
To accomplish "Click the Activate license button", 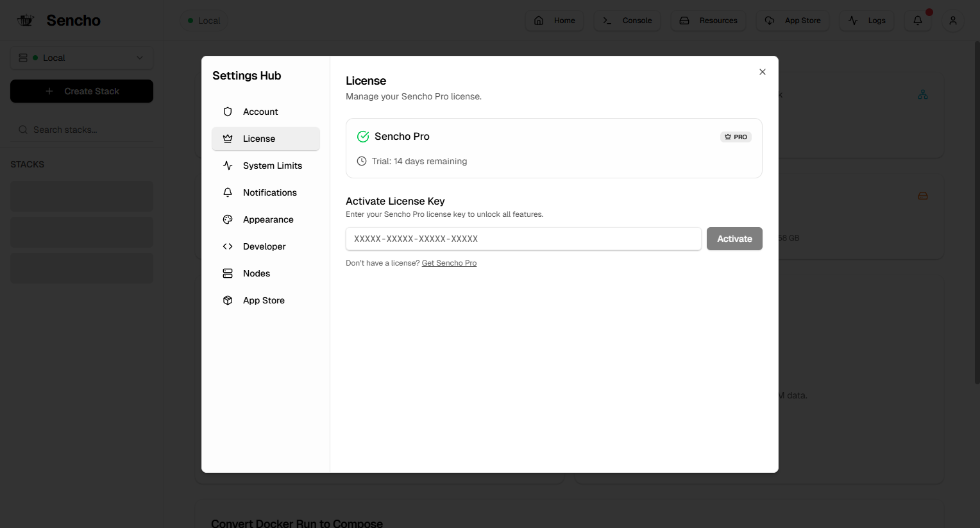I will point(734,239).
